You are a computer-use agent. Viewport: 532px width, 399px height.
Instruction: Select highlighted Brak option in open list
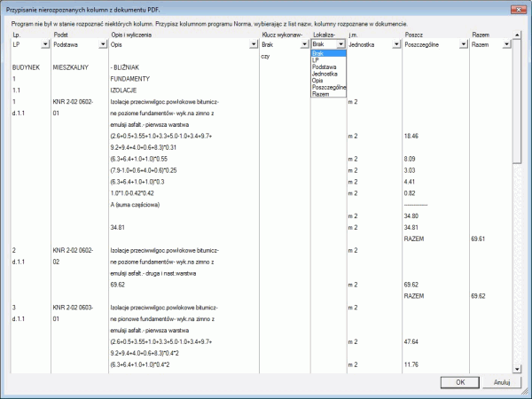328,52
